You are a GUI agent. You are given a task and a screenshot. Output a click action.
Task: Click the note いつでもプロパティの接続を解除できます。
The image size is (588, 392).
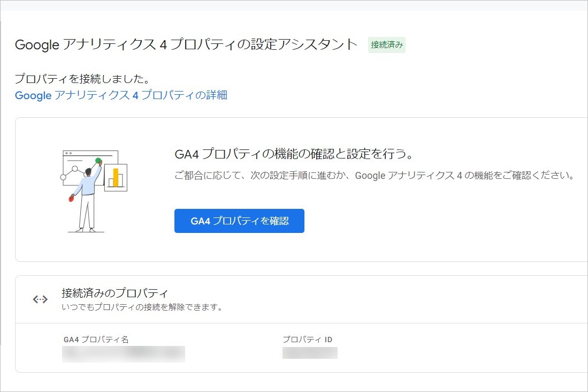pyautogui.click(x=142, y=307)
